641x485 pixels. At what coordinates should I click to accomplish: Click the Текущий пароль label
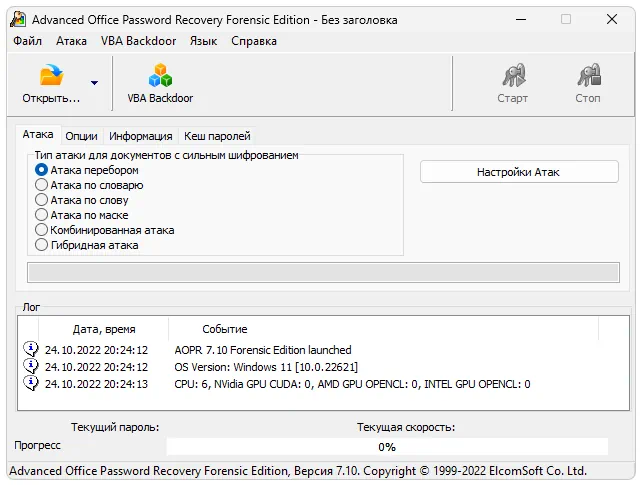115,427
